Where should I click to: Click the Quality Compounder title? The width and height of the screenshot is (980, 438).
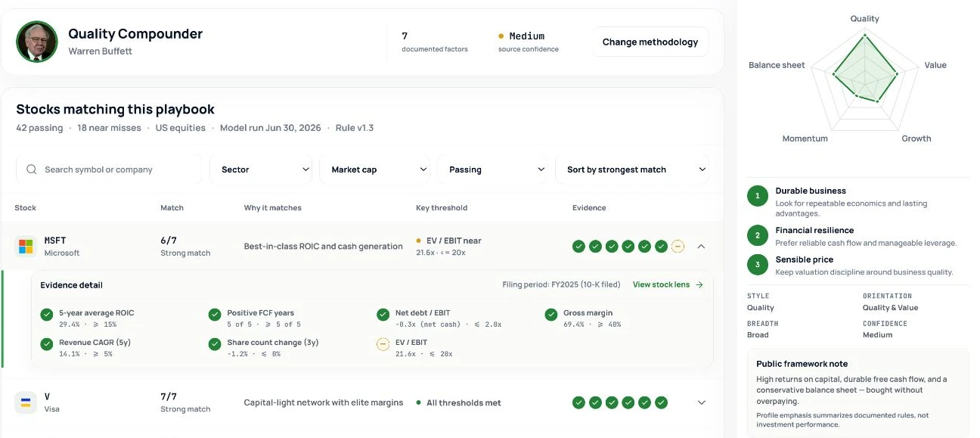point(135,34)
